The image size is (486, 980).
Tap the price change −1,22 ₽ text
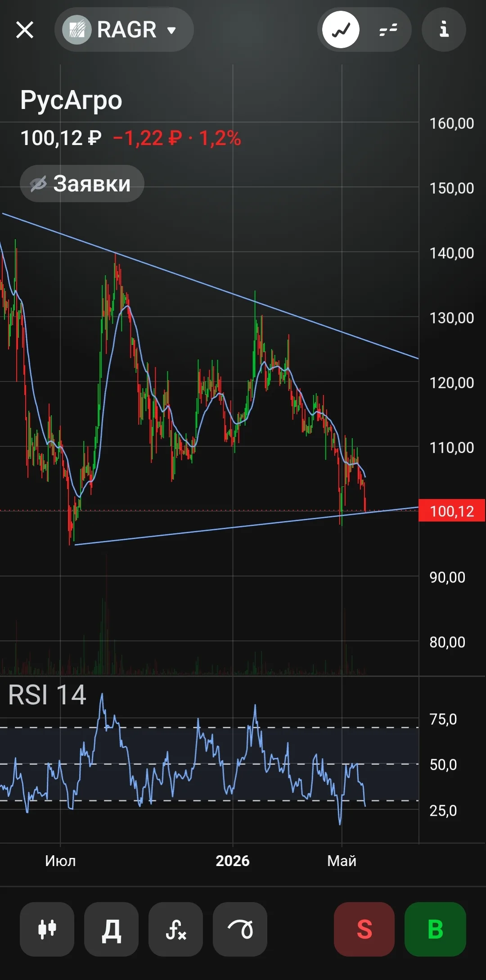click(148, 138)
